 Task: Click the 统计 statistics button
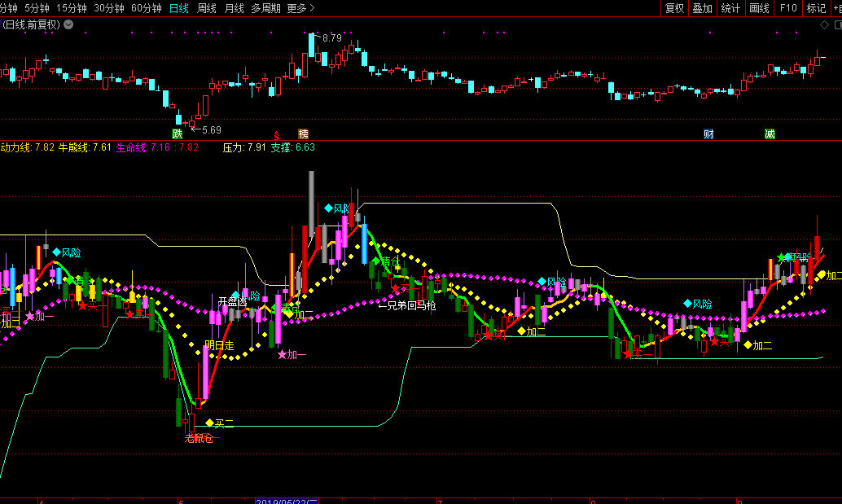[730, 8]
